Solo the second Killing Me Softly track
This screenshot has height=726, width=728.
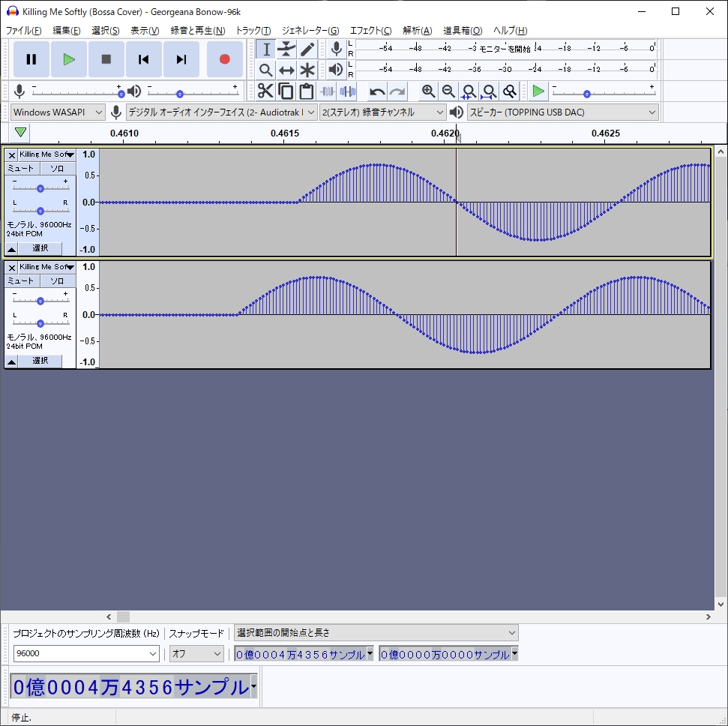tap(58, 281)
